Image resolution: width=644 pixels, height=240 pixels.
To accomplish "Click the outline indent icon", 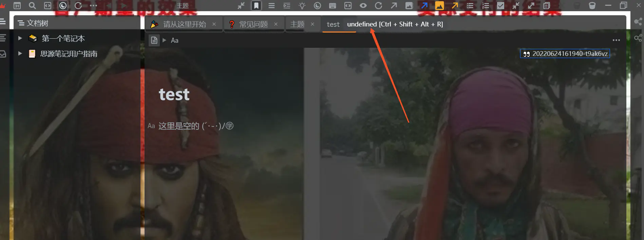I will pyautogui.click(x=287, y=5).
